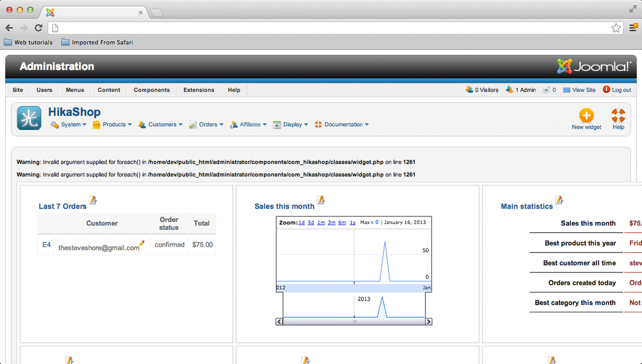Edit the Sales this month widget
This screenshot has height=364, width=642.
click(320, 200)
